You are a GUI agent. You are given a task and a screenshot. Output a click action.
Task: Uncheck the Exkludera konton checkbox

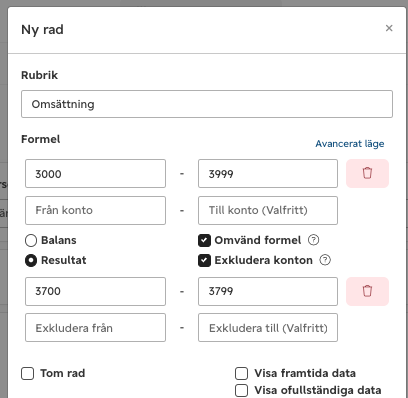(204, 260)
